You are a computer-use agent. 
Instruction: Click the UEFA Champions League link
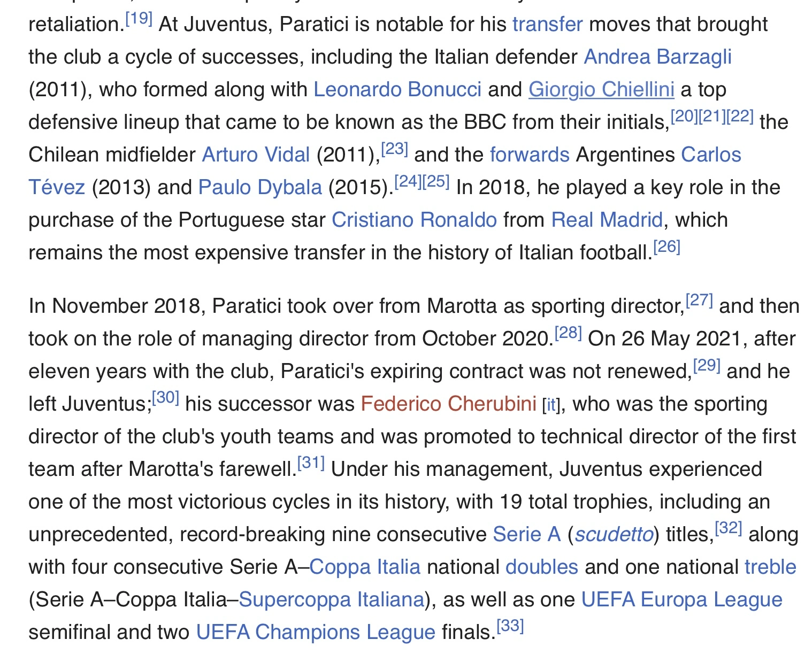(x=316, y=633)
